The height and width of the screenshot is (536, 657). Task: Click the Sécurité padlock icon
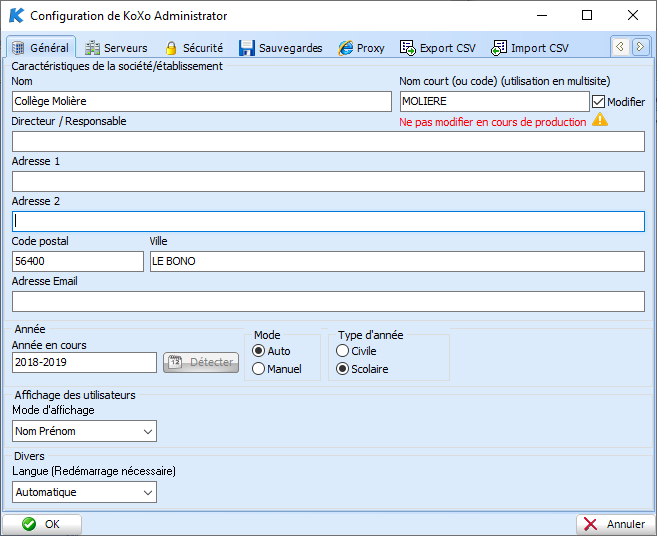(171, 48)
